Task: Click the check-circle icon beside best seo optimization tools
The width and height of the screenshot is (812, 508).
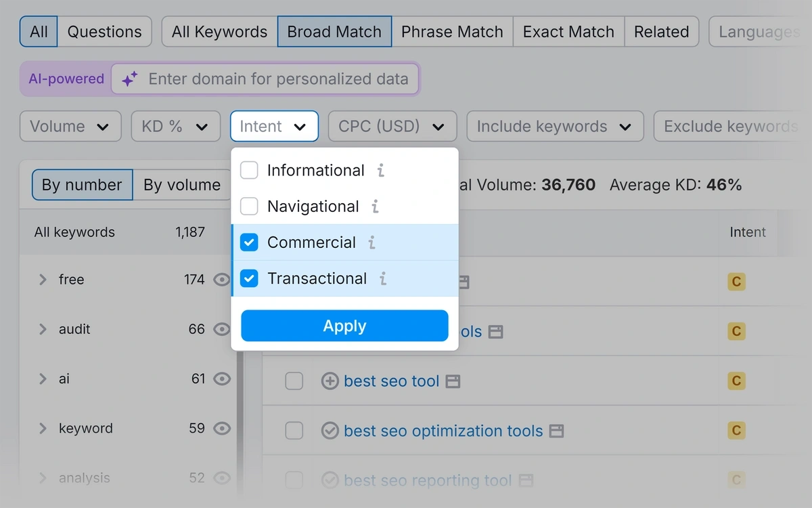Action: click(x=330, y=431)
